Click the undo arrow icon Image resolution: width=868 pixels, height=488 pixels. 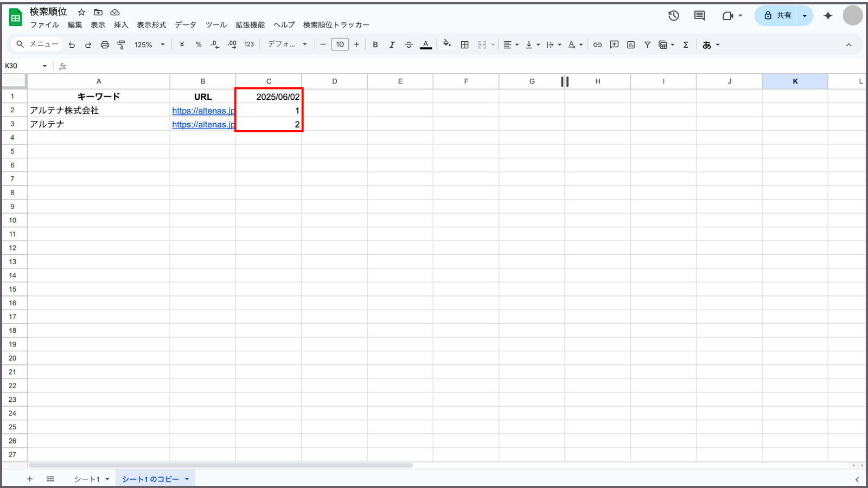click(72, 45)
